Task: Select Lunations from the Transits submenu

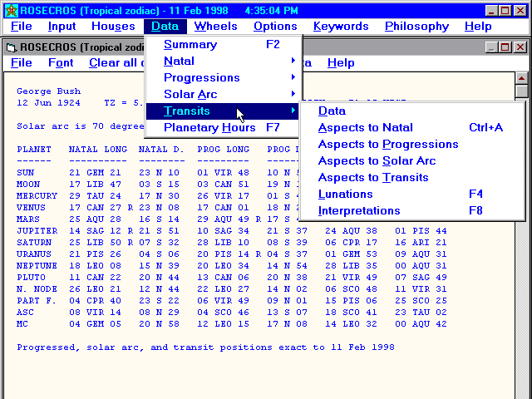Action: (345, 195)
